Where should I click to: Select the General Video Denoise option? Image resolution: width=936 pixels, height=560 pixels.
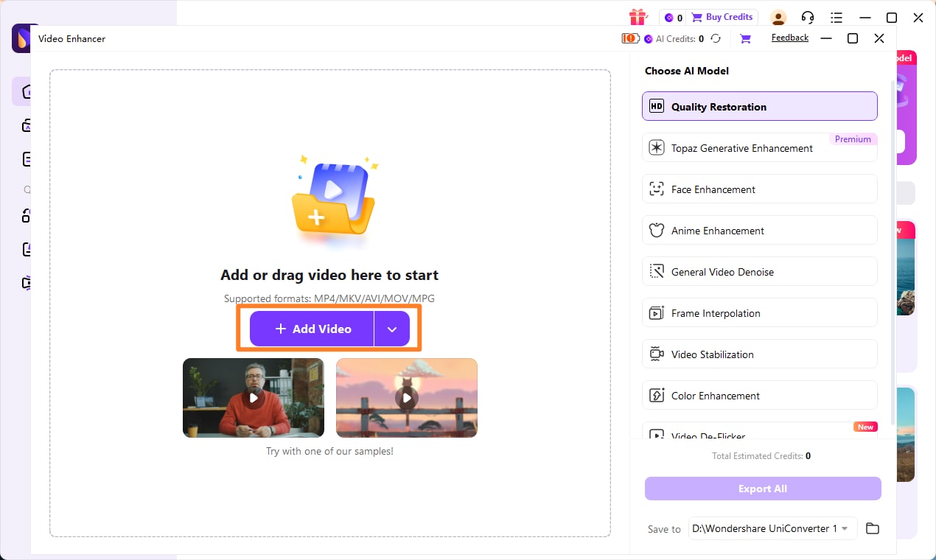pyautogui.click(x=759, y=271)
